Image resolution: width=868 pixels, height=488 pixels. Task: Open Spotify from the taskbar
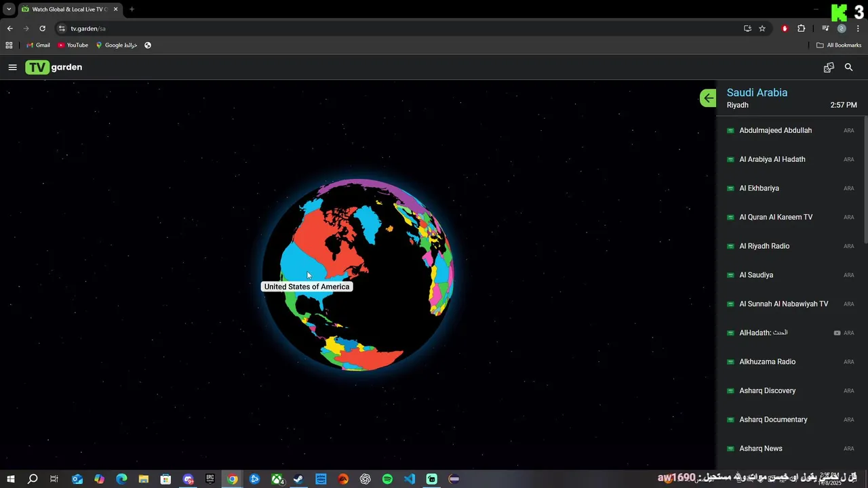[x=387, y=479]
